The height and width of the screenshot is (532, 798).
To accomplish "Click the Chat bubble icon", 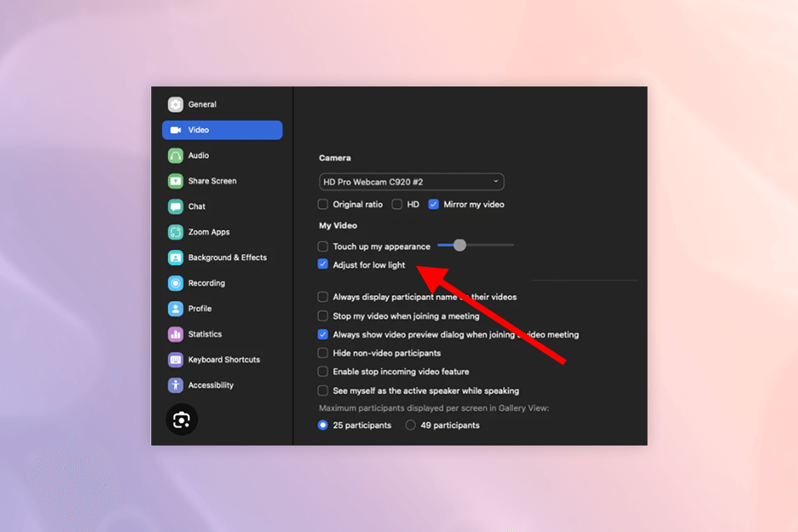I will pyautogui.click(x=175, y=206).
